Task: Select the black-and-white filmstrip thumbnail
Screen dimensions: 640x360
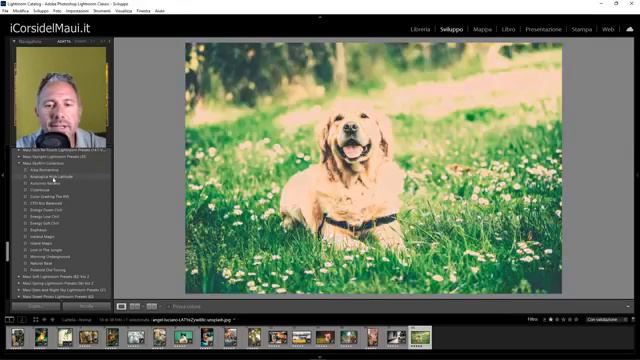Action: pos(396,338)
